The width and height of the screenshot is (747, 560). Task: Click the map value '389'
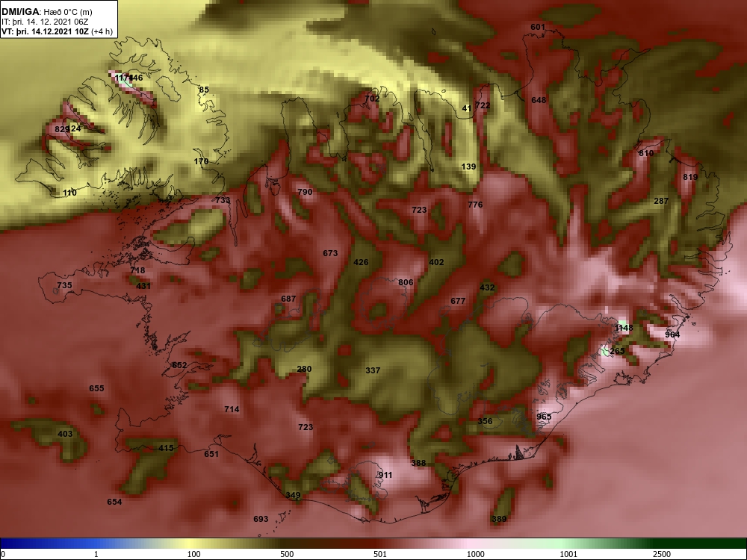click(x=499, y=519)
